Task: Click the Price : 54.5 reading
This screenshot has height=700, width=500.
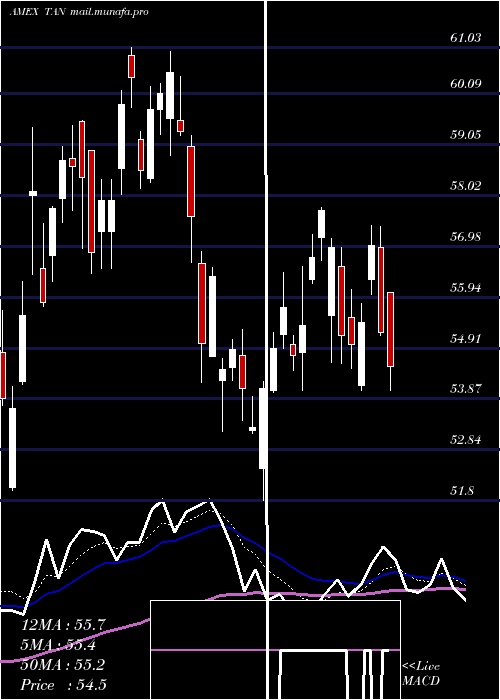Action: click(x=63, y=685)
